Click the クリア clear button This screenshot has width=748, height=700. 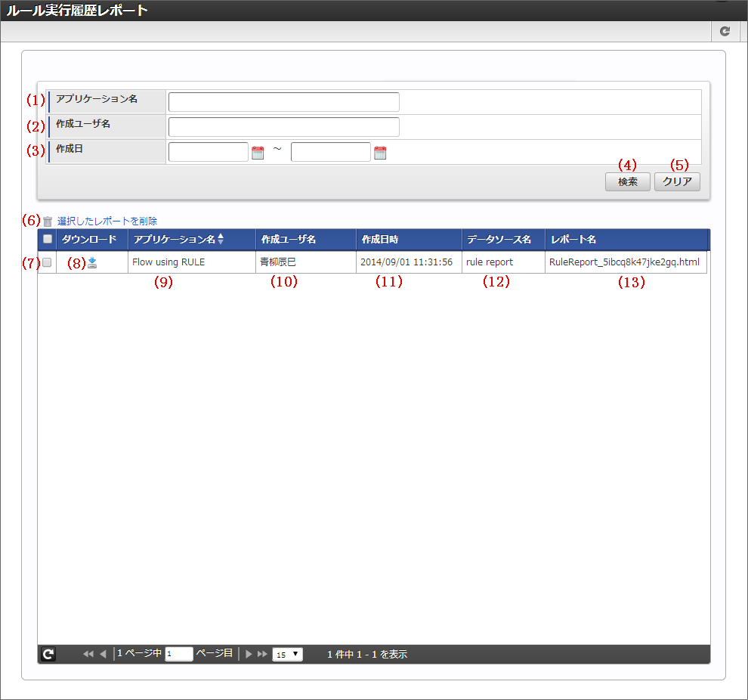pos(677,181)
